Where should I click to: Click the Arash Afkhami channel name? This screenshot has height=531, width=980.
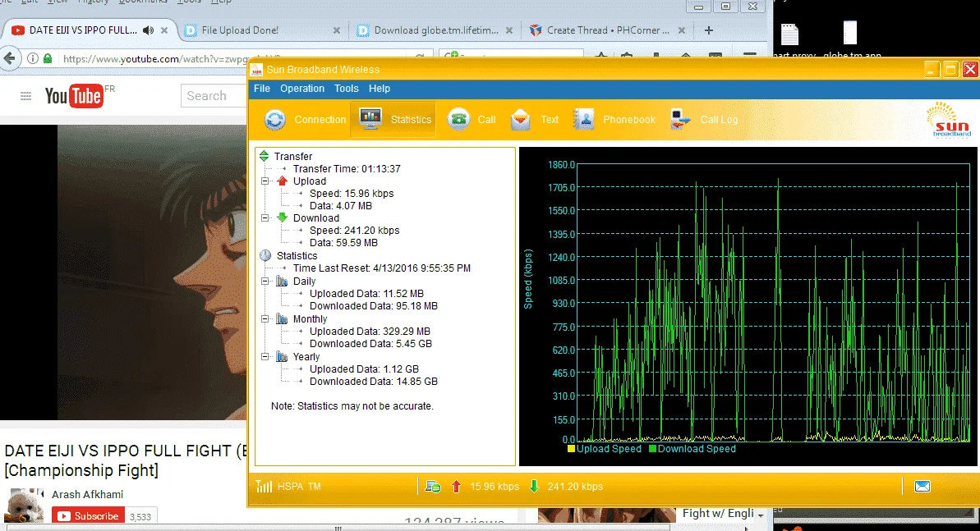[88, 494]
